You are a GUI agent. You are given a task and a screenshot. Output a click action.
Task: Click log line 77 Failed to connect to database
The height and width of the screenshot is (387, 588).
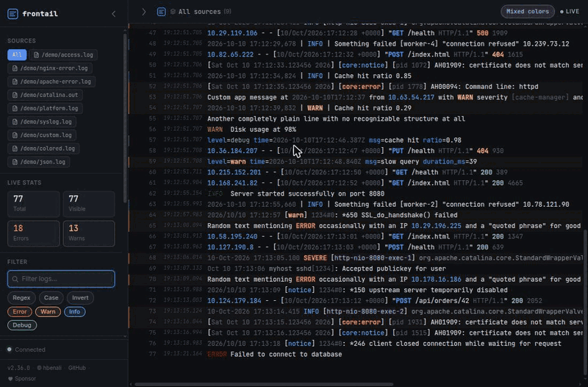tap(356, 355)
